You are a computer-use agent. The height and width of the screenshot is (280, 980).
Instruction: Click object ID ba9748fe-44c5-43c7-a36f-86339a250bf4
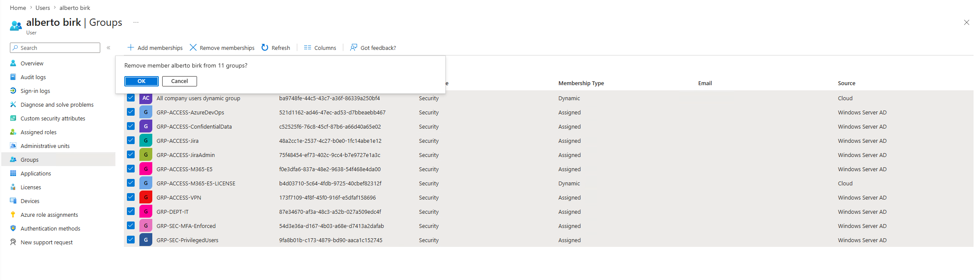click(x=330, y=98)
